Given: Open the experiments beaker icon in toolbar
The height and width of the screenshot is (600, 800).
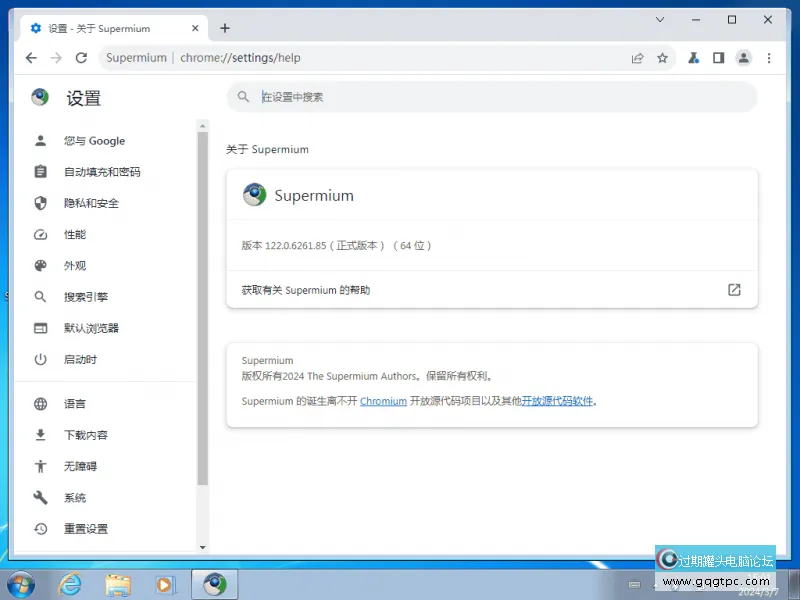Looking at the screenshot, I should click(694, 58).
